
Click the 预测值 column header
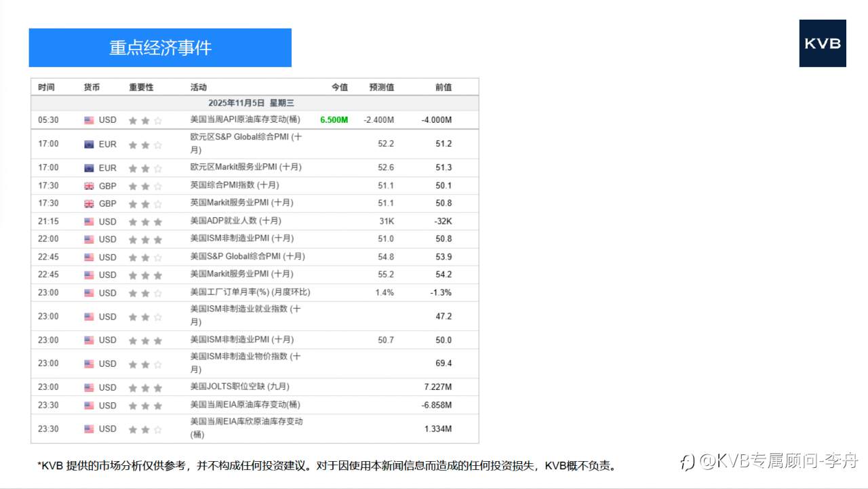point(382,87)
